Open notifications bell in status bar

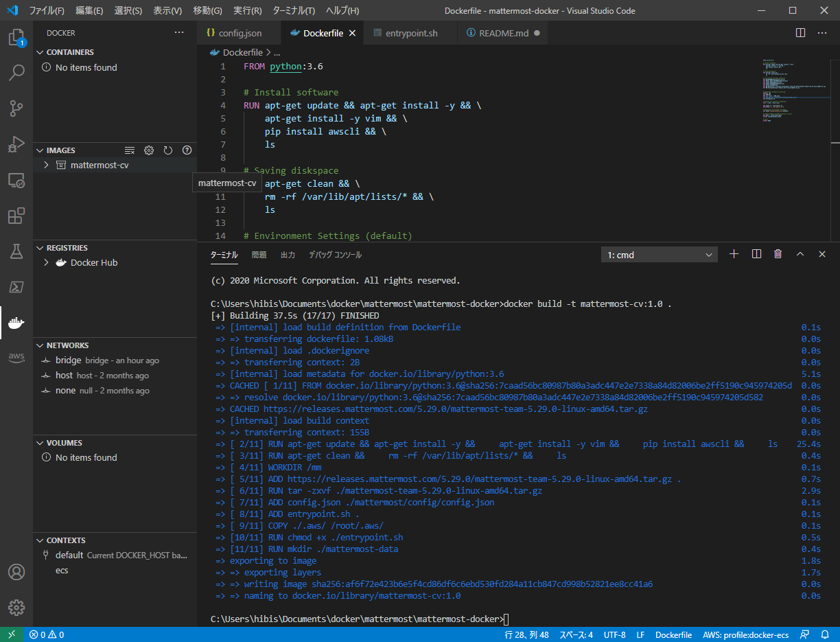tap(826, 635)
